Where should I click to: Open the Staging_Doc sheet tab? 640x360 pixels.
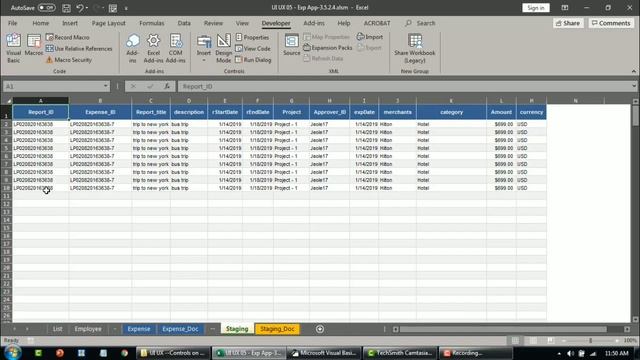pos(277,329)
